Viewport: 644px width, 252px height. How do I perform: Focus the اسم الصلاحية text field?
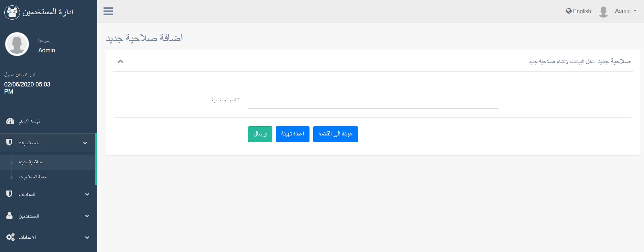click(373, 101)
